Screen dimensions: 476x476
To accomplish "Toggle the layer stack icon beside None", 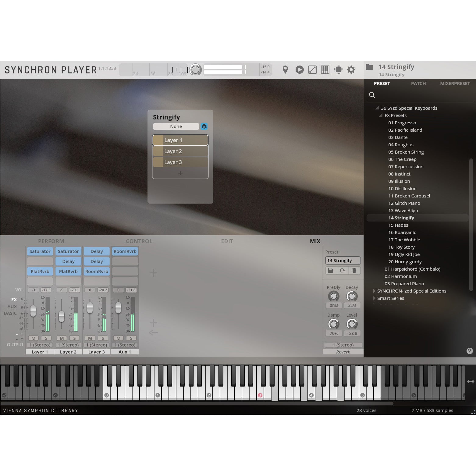I will tap(204, 126).
